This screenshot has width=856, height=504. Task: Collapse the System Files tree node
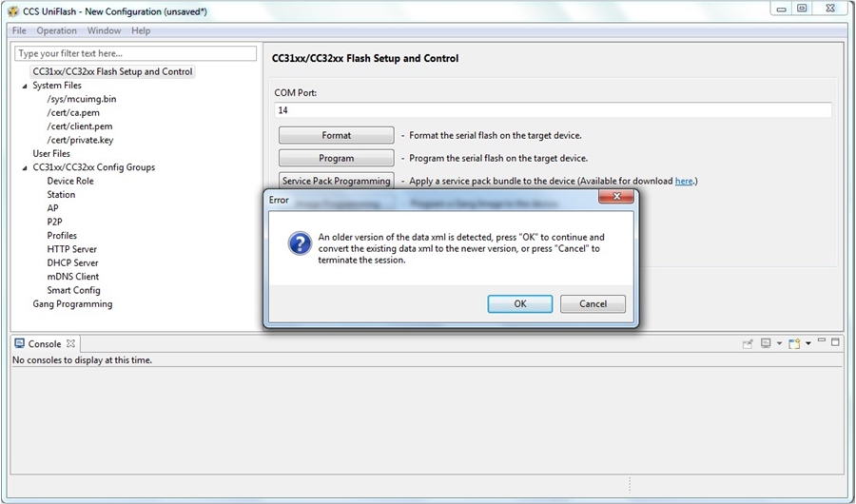[x=25, y=86]
